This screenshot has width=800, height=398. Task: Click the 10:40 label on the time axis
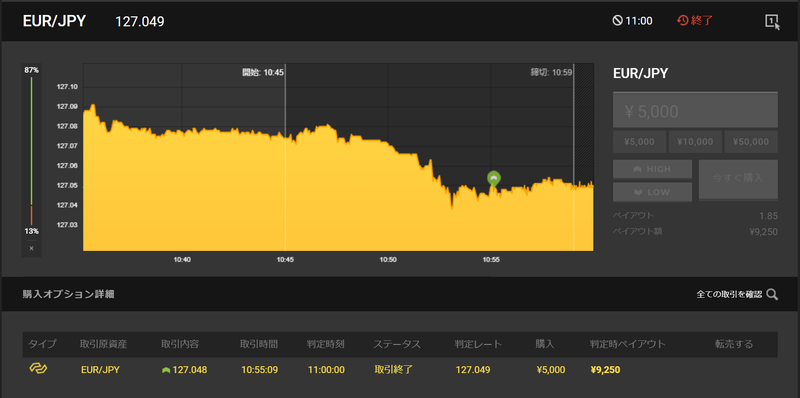pyautogui.click(x=182, y=259)
